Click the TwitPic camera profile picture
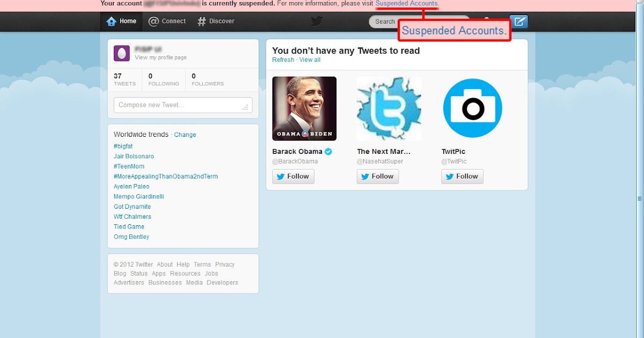Viewport: 644px width, 338px height. pyautogui.click(x=473, y=108)
